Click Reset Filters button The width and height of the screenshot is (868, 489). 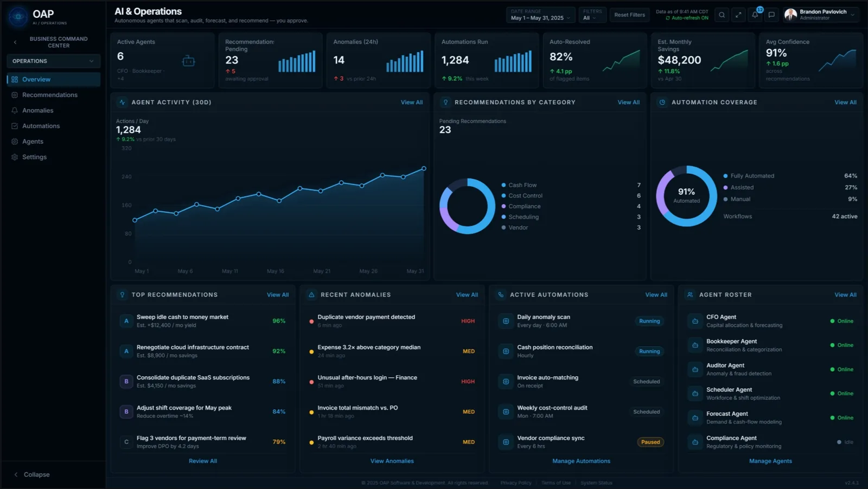coord(629,15)
